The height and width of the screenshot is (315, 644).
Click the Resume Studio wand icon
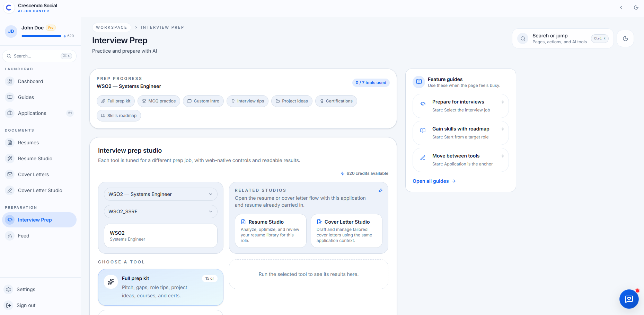pyautogui.click(x=10, y=159)
